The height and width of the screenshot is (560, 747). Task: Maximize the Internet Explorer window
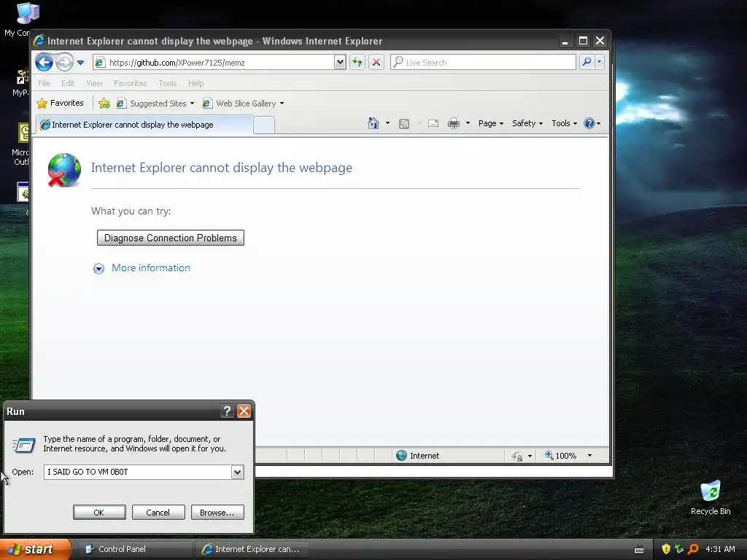point(583,41)
